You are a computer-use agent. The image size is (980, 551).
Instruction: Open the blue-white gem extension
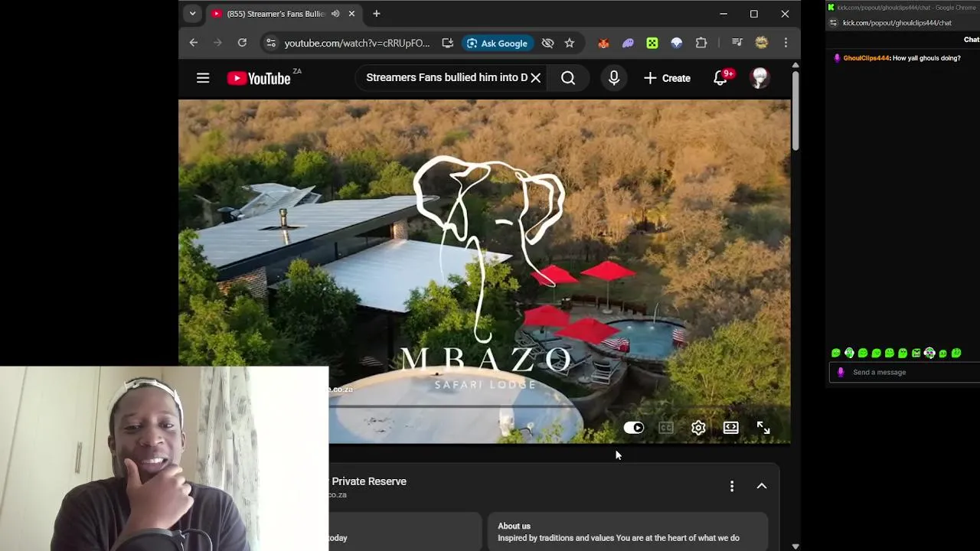point(676,44)
